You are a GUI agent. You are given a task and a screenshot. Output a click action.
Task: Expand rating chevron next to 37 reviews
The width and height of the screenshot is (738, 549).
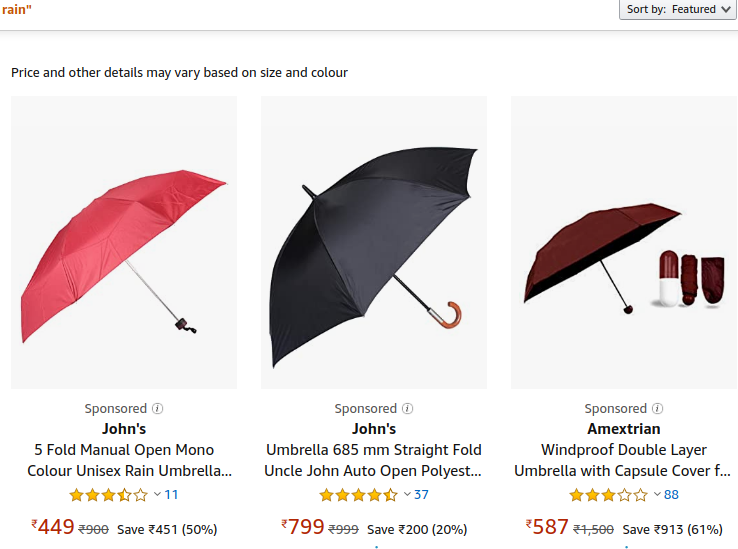click(x=407, y=494)
